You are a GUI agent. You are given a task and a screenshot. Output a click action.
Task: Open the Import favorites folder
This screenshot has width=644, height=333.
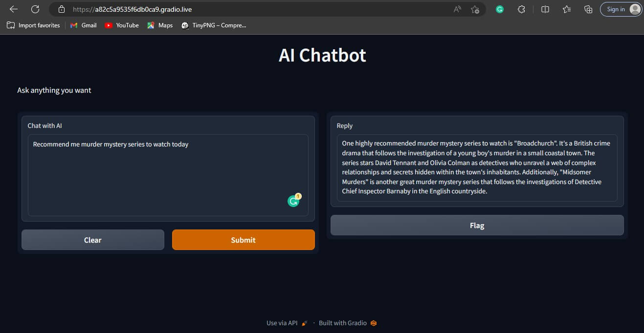click(x=33, y=25)
